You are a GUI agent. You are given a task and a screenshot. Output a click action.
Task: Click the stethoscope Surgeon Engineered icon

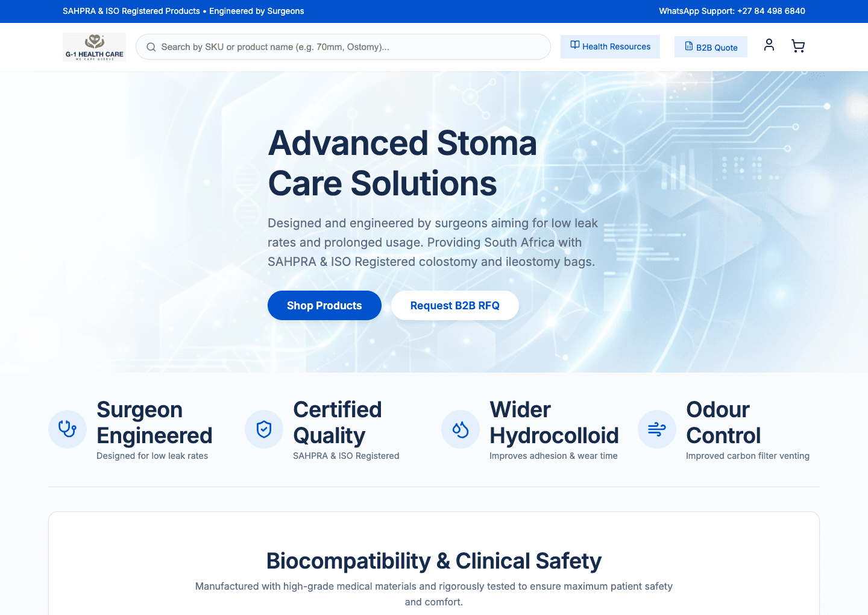tap(68, 429)
